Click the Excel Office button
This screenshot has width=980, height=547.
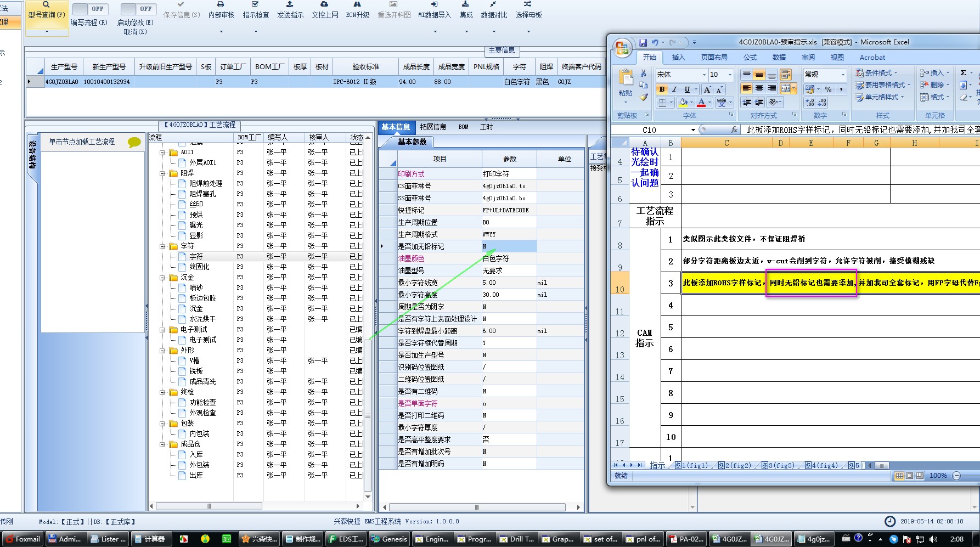pos(622,48)
